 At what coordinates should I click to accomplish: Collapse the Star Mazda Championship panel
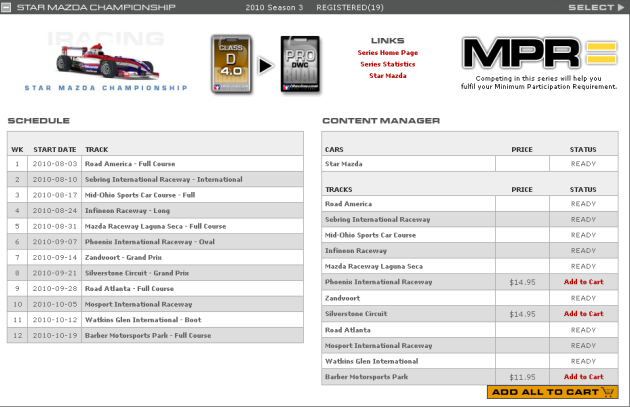(x=6, y=7)
